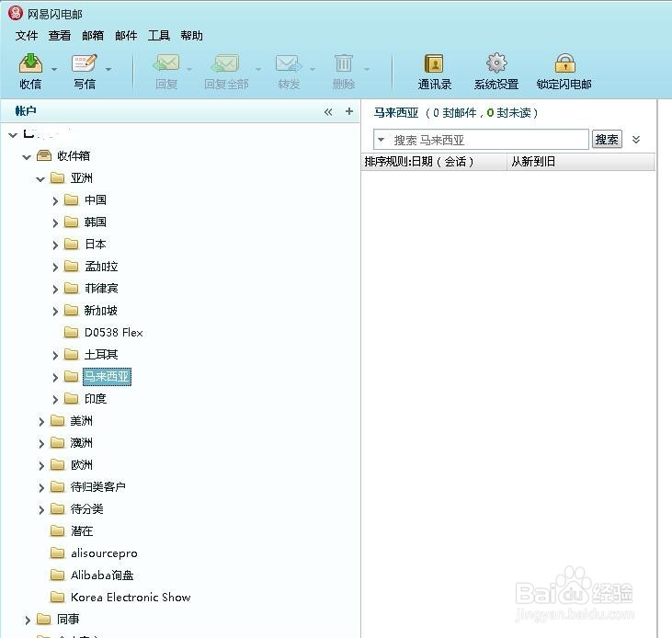The width and height of the screenshot is (672, 638).
Task: Click the plus icon to add account
Action: (x=348, y=111)
